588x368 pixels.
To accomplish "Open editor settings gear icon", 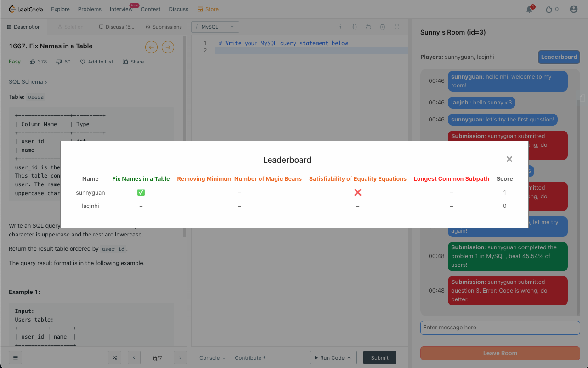I will click(383, 27).
